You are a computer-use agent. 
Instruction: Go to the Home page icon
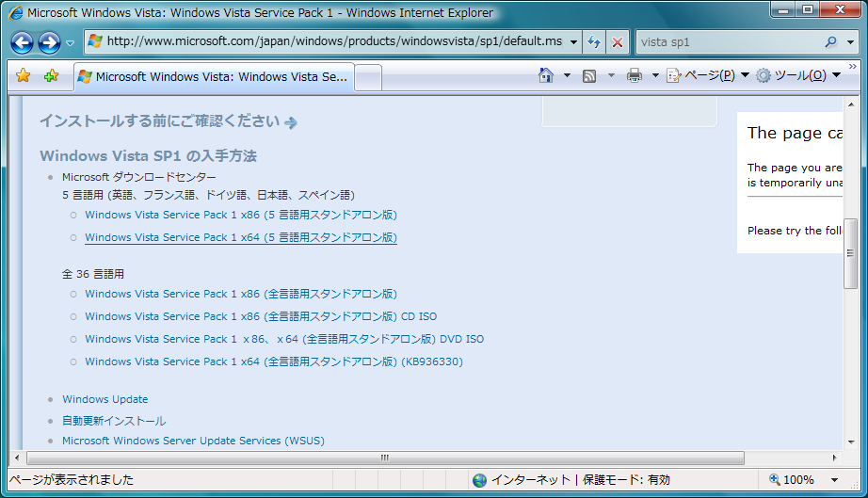(x=546, y=75)
